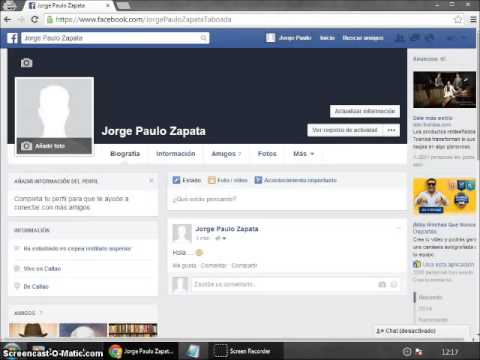The height and width of the screenshot is (360, 480).
Task: Select Foto / vídeo composer option
Action: (x=228, y=180)
